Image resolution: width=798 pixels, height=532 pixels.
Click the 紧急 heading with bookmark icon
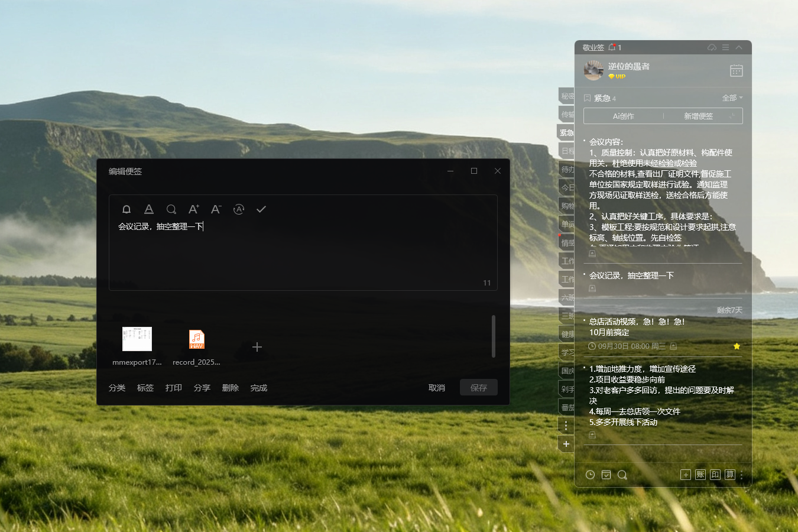[x=600, y=98]
